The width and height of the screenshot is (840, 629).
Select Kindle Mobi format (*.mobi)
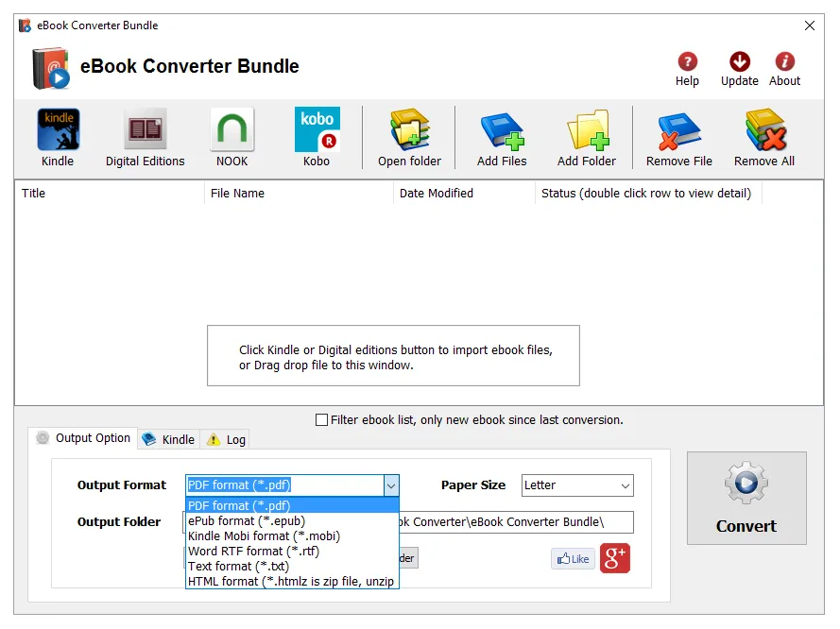click(293, 535)
